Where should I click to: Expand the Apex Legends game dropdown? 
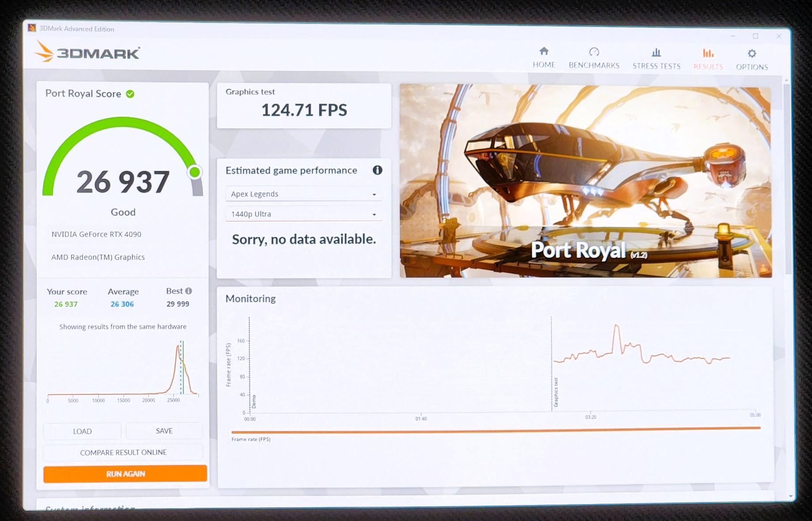pyautogui.click(x=304, y=194)
